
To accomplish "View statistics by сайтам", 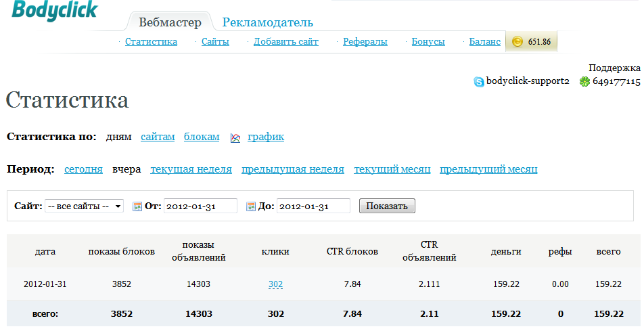I will click(x=158, y=137).
